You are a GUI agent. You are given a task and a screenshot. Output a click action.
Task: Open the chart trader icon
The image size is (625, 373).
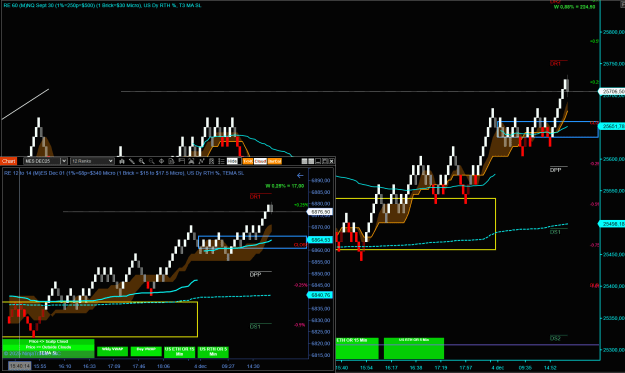point(181,161)
